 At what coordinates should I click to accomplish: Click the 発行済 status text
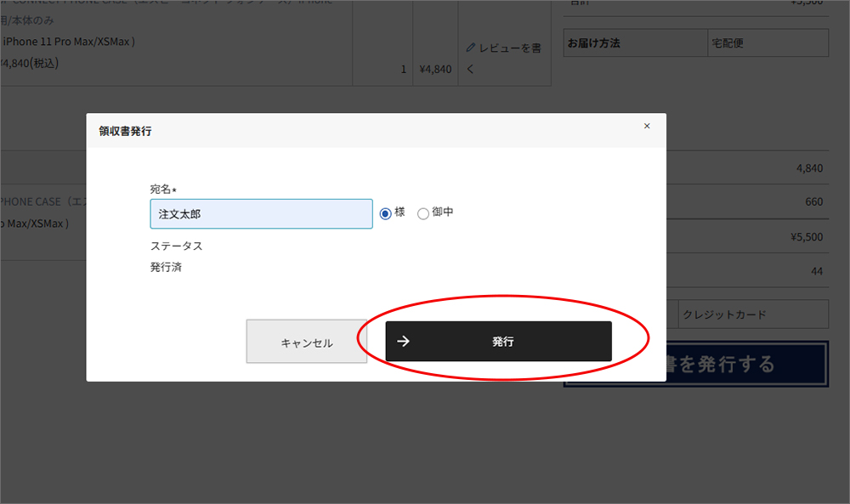(x=166, y=267)
